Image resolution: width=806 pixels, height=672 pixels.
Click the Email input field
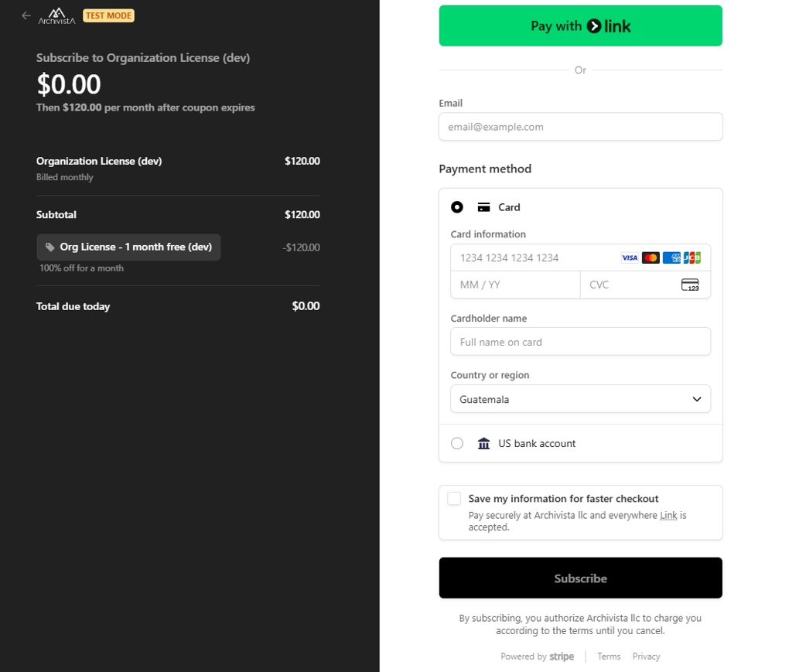click(580, 127)
